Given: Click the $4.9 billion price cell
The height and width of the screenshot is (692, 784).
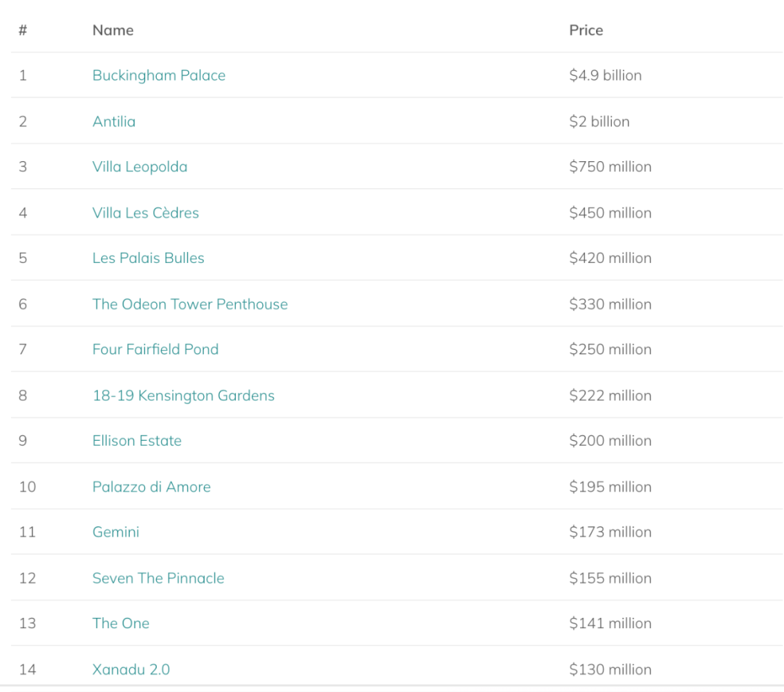Looking at the screenshot, I should [605, 76].
